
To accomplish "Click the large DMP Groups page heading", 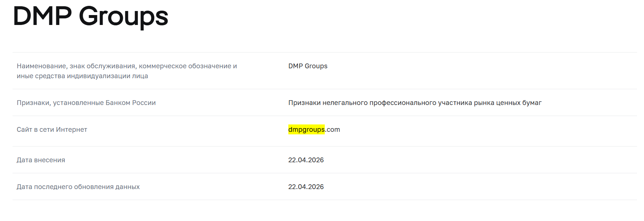I will coord(90,17).
